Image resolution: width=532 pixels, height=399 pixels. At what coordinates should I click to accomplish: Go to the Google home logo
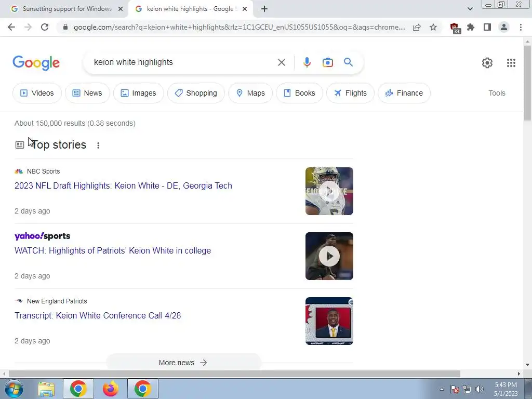click(x=36, y=63)
